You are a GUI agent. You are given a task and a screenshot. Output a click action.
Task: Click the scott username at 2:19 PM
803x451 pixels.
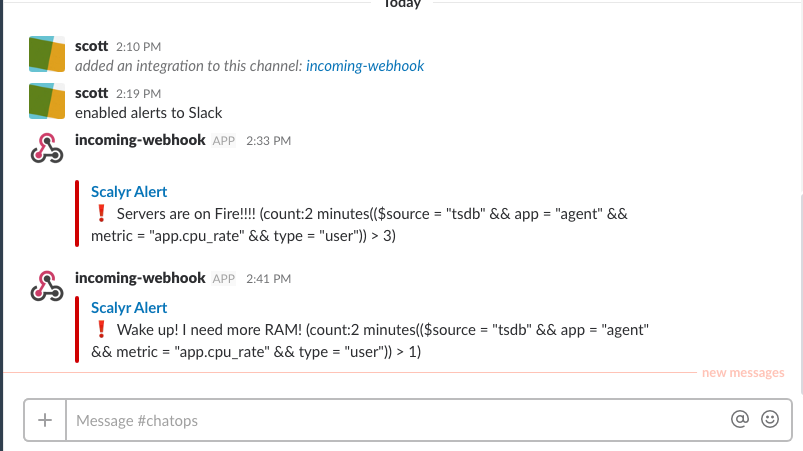click(91, 93)
